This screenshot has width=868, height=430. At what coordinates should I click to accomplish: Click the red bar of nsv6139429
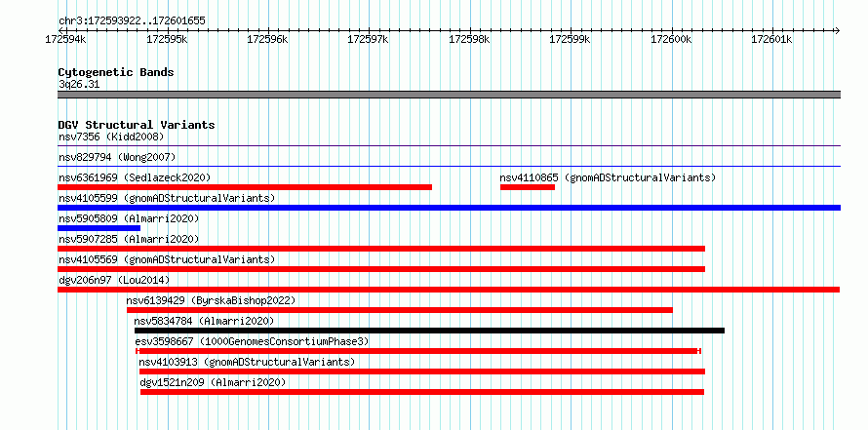(400, 310)
